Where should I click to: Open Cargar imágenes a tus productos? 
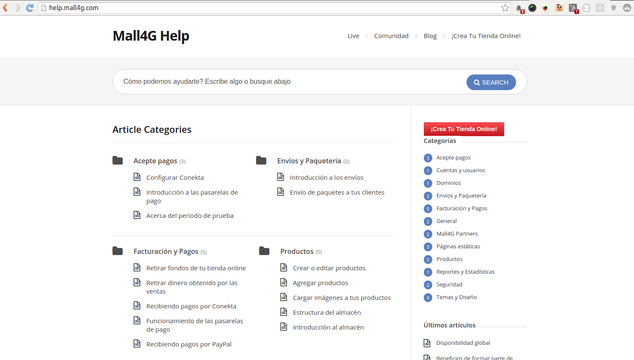coord(342,298)
